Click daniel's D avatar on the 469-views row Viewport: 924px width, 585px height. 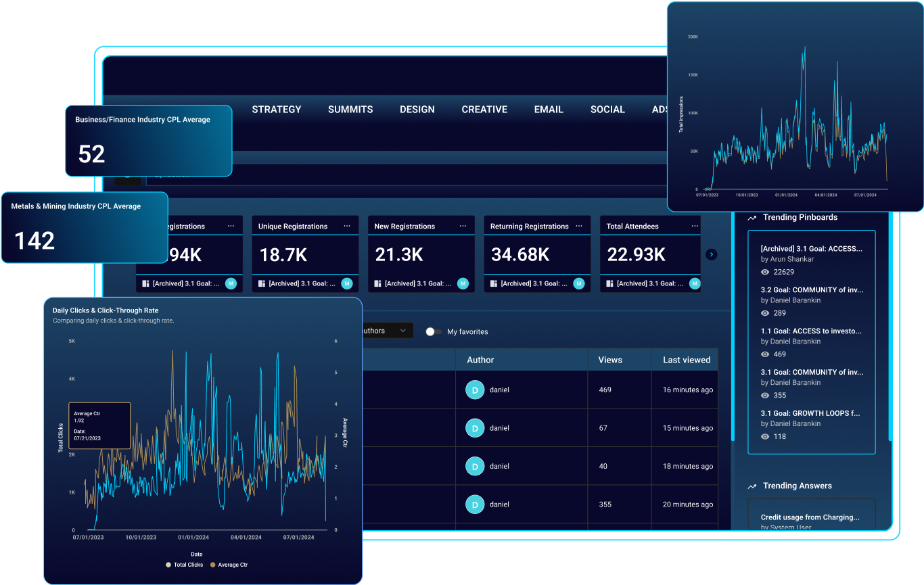pos(474,390)
